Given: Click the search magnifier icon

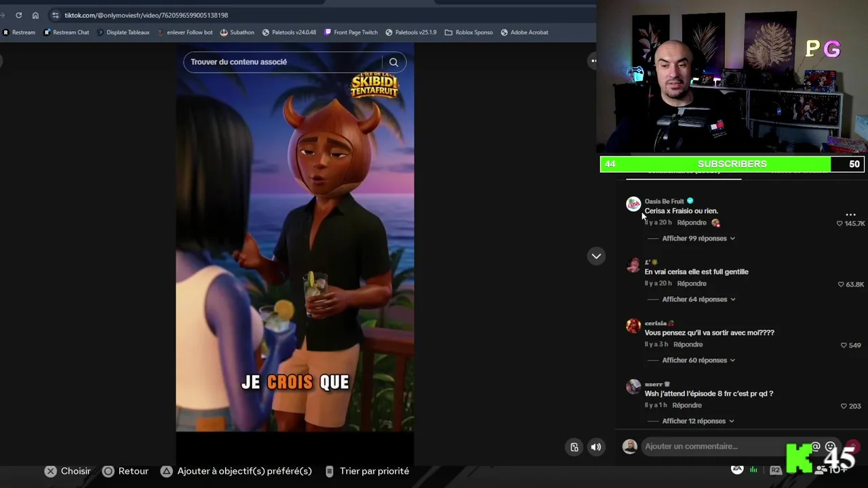Looking at the screenshot, I should point(393,62).
